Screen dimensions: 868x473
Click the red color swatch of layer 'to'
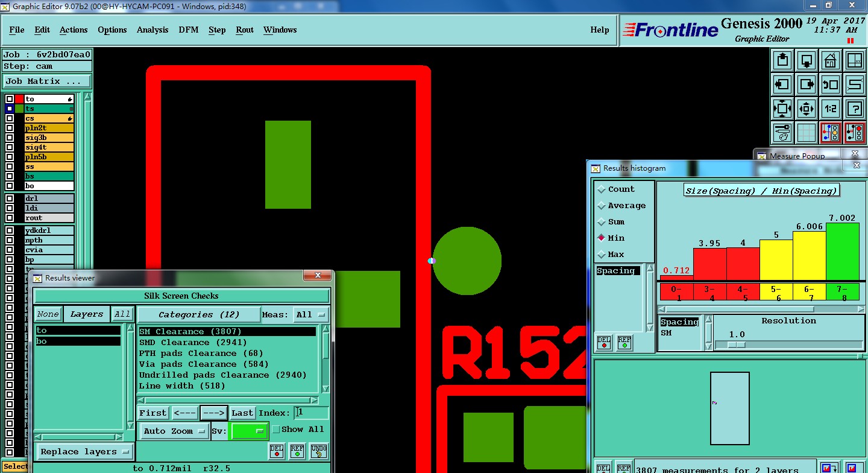tap(19, 99)
